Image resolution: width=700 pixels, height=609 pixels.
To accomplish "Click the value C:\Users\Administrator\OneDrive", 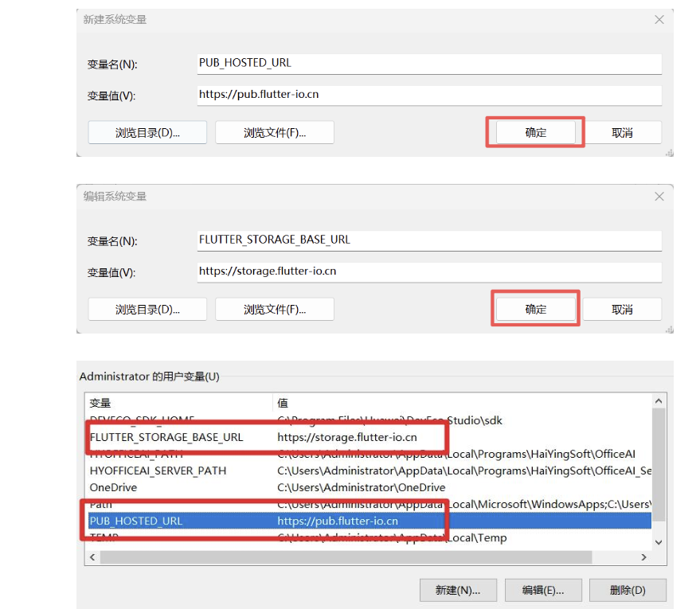I will (x=362, y=487).
